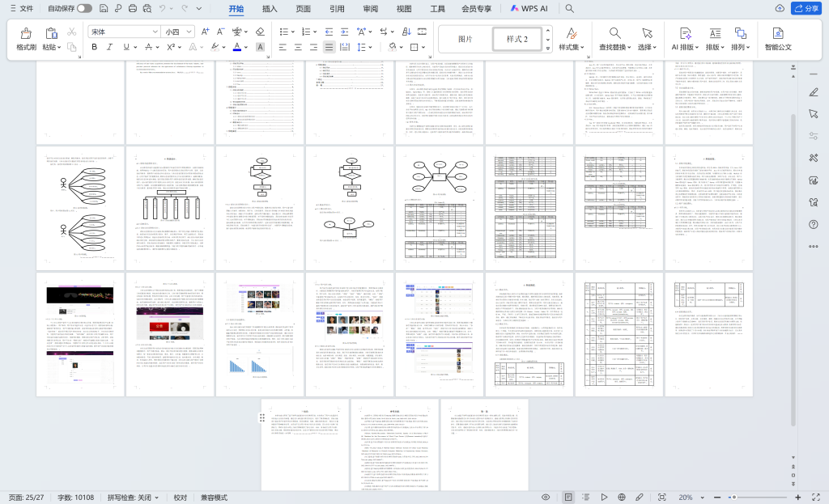Open WPS AI
This screenshot has width=829, height=504.
coord(529,8)
